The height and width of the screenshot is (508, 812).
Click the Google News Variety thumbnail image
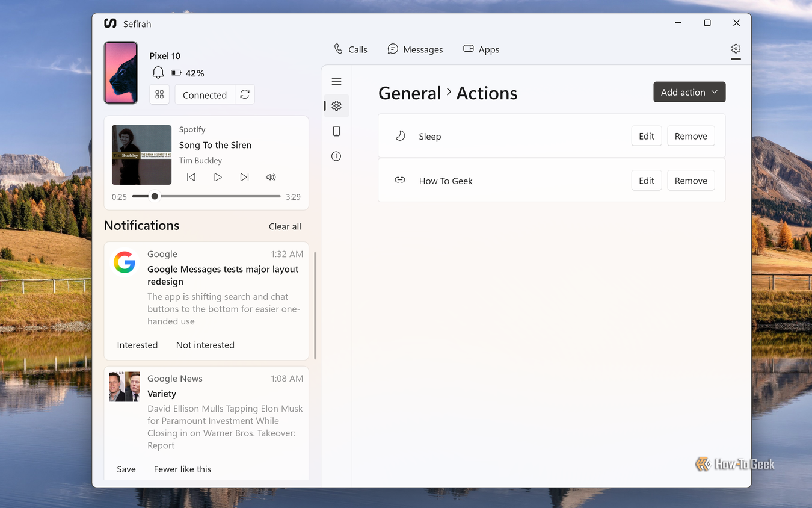coord(125,386)
